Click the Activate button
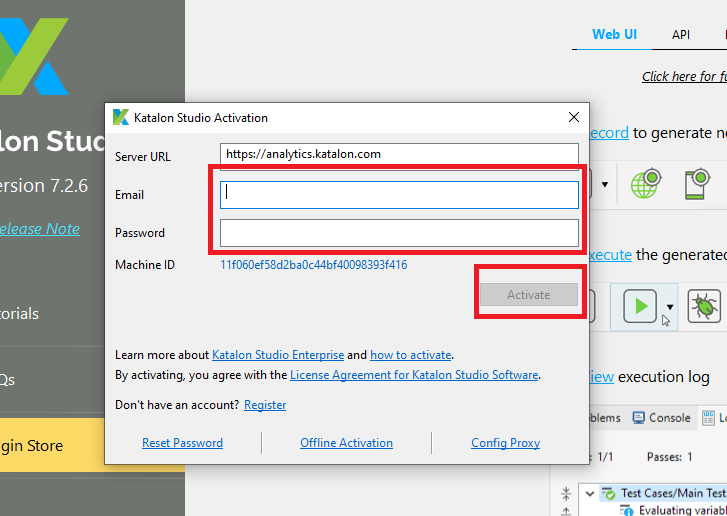 (x=529, y=294)
